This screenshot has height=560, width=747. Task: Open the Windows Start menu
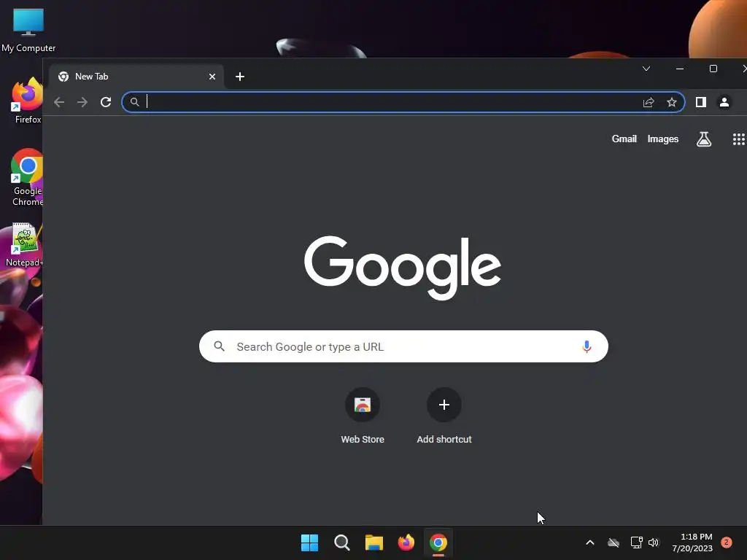tap(309, 542)
